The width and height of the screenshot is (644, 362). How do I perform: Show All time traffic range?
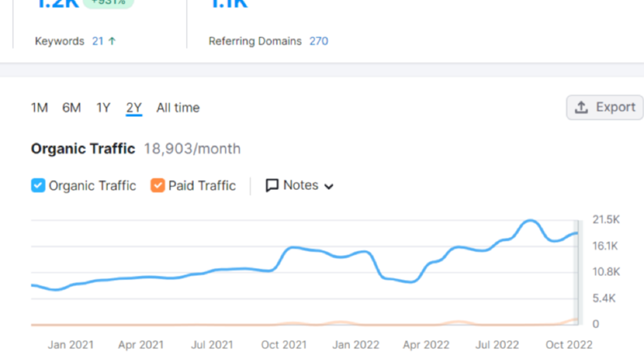(x=178, y=108)
